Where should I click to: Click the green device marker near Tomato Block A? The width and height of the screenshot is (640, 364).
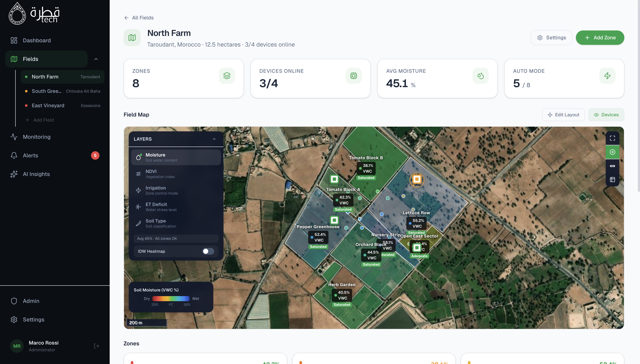point(334,179)
